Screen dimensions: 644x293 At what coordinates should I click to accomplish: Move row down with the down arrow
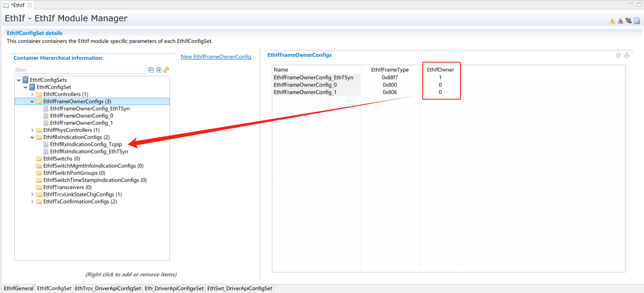click(627, 55)
